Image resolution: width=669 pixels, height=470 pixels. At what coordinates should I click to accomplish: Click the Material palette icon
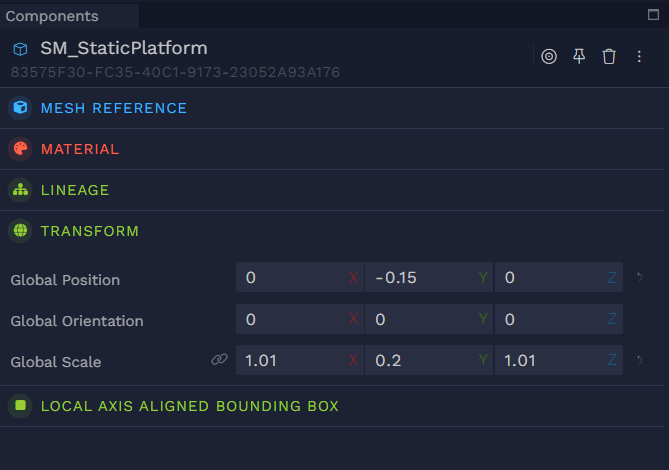pos(20,149)
